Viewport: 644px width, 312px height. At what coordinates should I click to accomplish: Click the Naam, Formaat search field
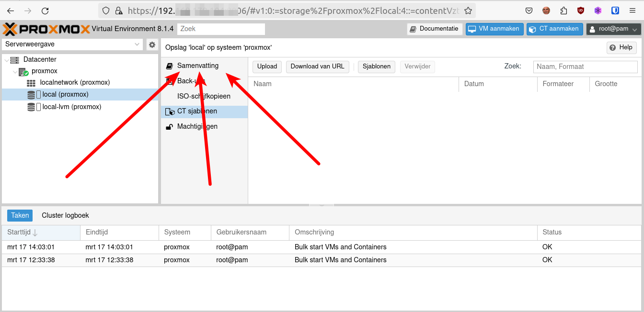(585, 67)
